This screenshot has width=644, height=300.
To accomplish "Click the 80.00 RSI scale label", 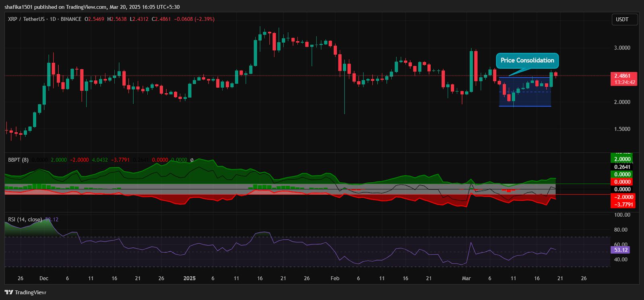I will pyautogui.click(x=620, y=230).
